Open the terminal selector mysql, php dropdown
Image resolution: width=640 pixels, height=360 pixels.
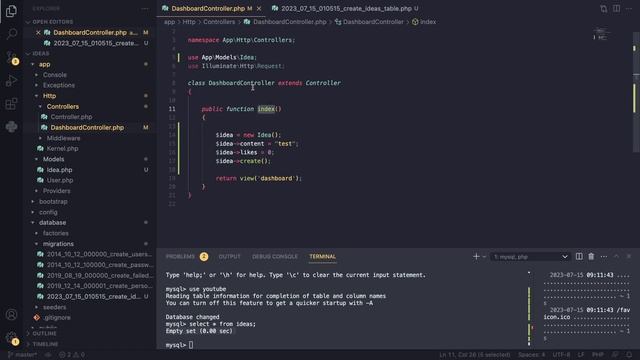530,257
